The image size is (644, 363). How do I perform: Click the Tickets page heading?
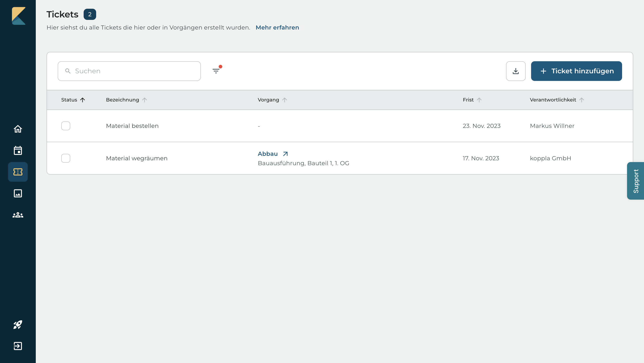(63, 14)
